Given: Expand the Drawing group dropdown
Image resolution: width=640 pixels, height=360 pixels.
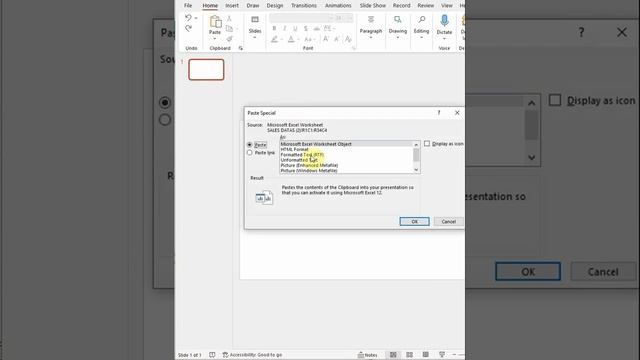Looking at the screenshot, I should 398,38.
